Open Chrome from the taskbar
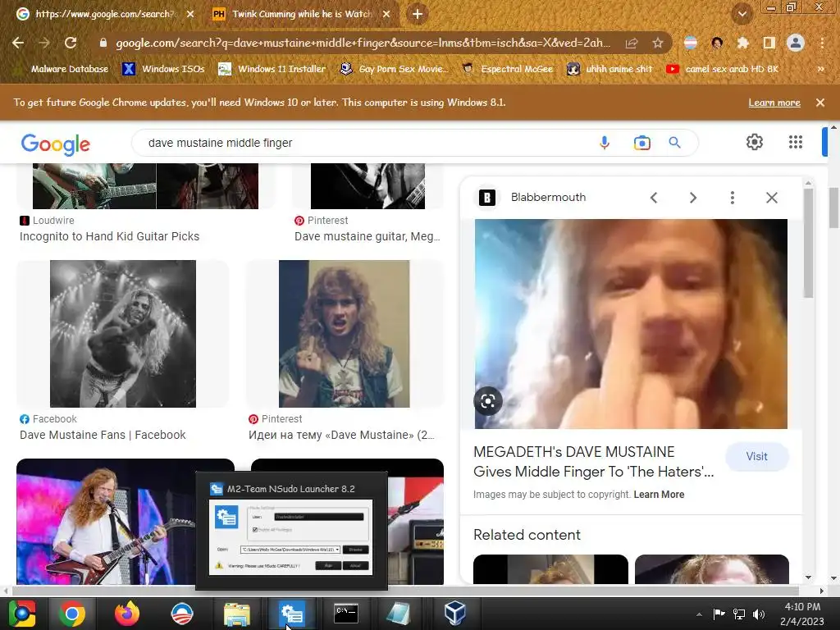Image resolution: width=840 pixels, height=630 pixels. point(72,614)
